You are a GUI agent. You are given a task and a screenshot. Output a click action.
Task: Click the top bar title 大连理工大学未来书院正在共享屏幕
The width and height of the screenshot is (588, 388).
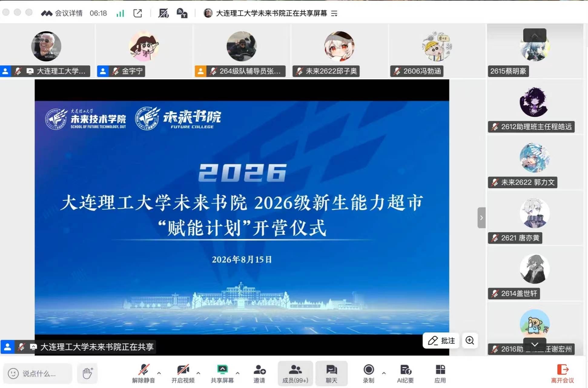point(272,13)
